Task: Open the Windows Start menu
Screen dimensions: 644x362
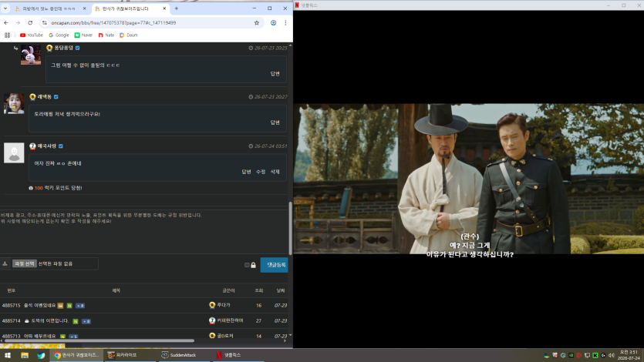Action: [8, 355]
